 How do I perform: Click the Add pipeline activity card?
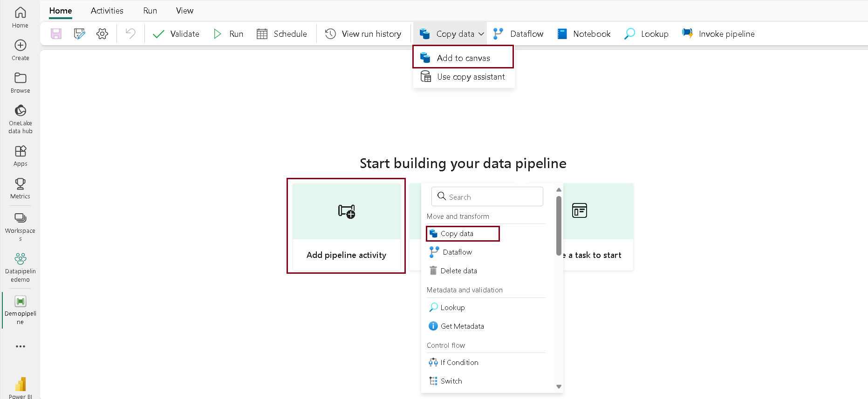346,226
